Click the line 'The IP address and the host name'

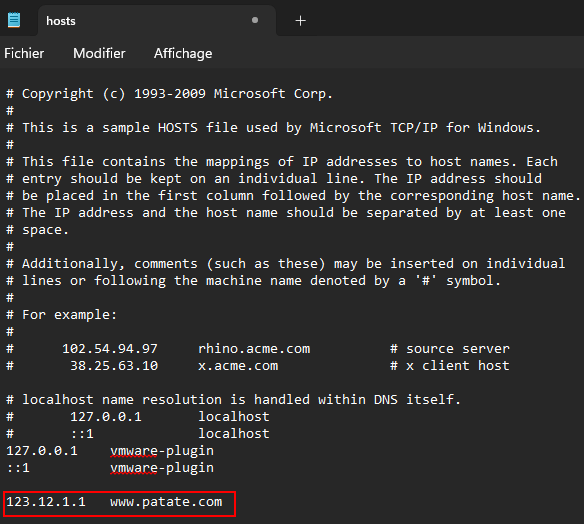(x=286, y=213)
